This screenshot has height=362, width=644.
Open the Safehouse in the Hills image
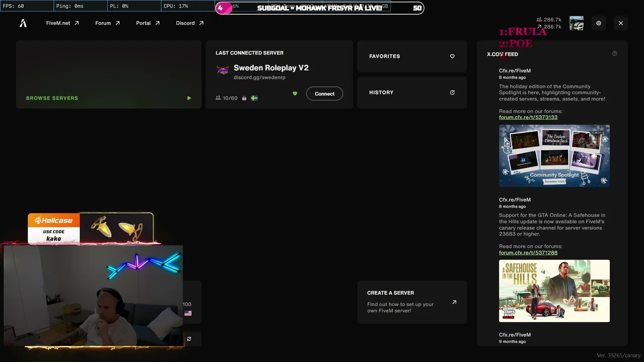(554, 291)
